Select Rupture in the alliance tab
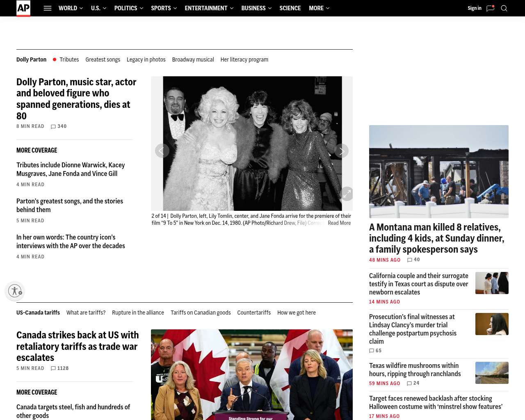525x420 pixels. coord(138,313)
